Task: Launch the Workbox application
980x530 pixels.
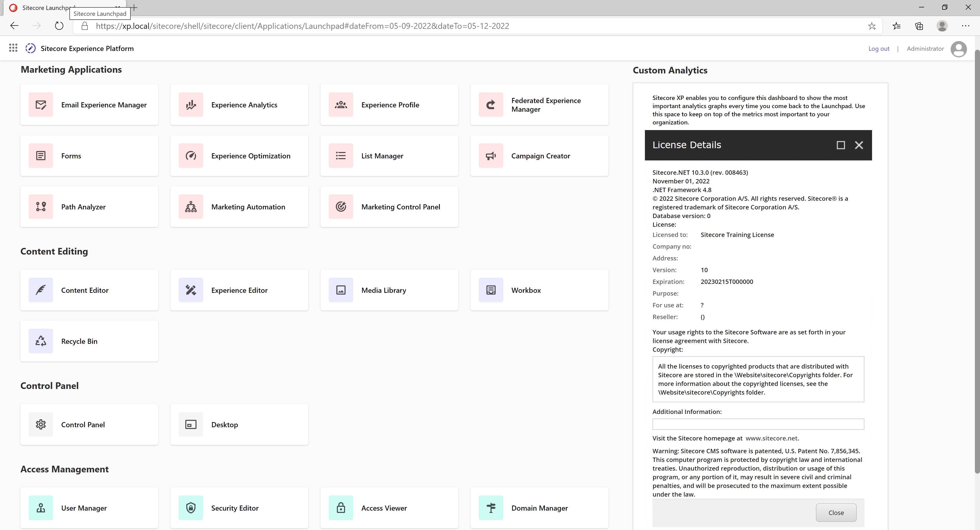Action: (x=539, y=290)
